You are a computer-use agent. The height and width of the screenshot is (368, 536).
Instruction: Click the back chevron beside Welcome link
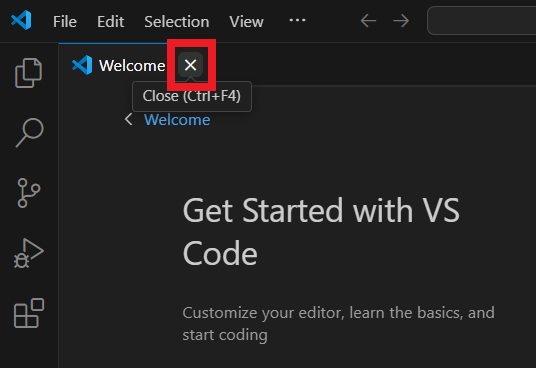pos(129,119)
